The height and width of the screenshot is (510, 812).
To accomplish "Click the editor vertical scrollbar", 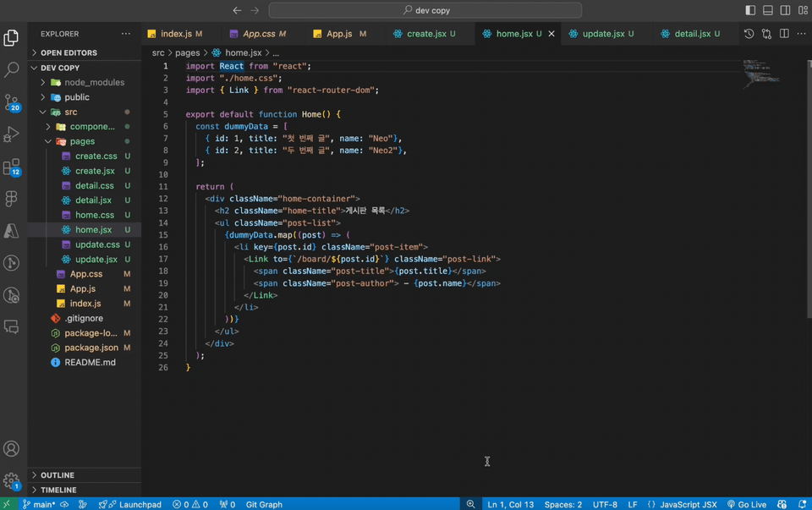I will (x=809, y=189).
